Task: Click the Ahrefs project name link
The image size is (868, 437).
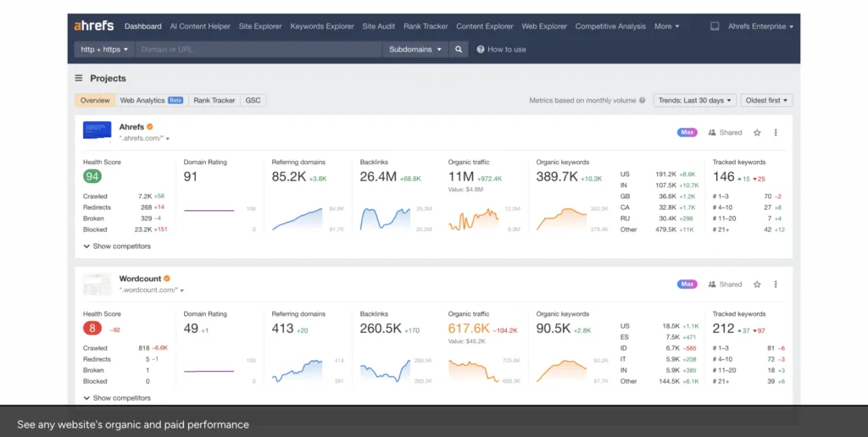Action: tap(131, 127)
